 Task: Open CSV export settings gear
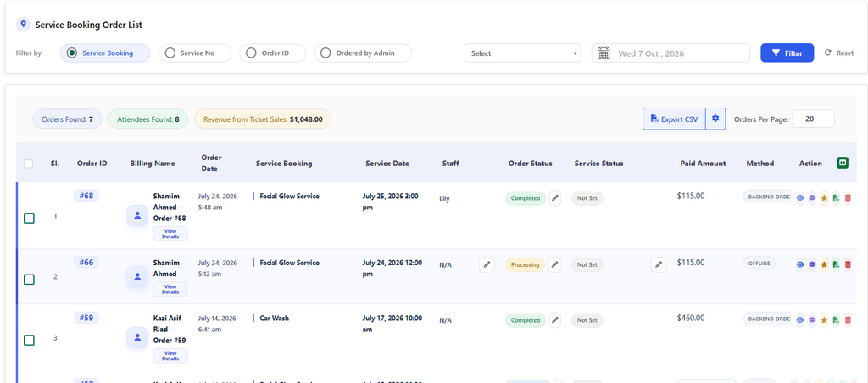point(715,119)
